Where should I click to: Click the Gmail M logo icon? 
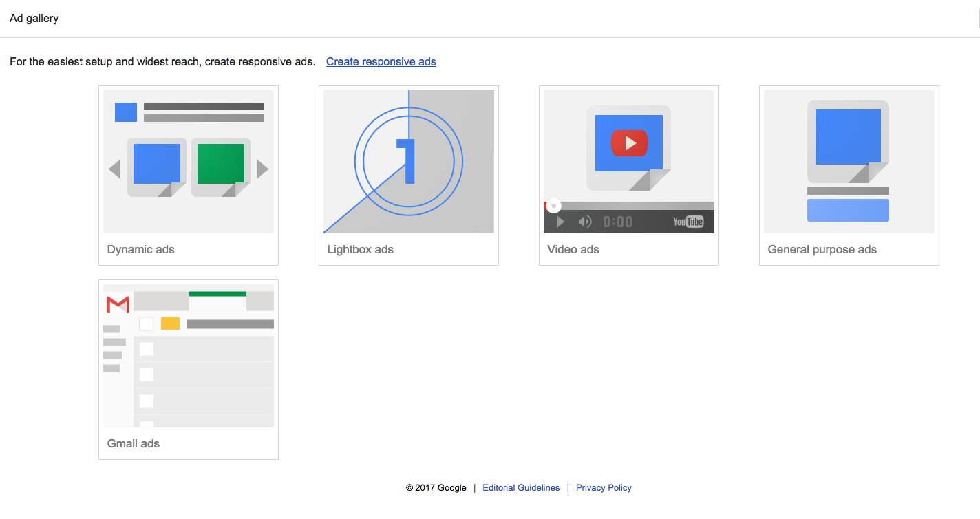coord(118,304)
